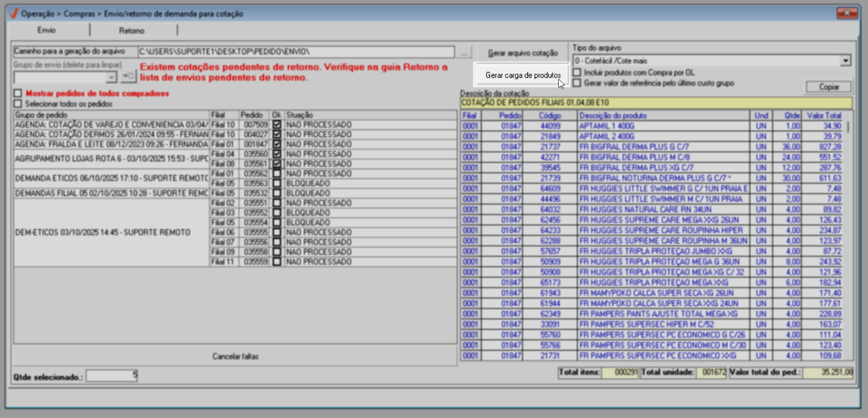Click the browse '...' button beside file path
Screen dimensions: 868x418
click(463, 52)
